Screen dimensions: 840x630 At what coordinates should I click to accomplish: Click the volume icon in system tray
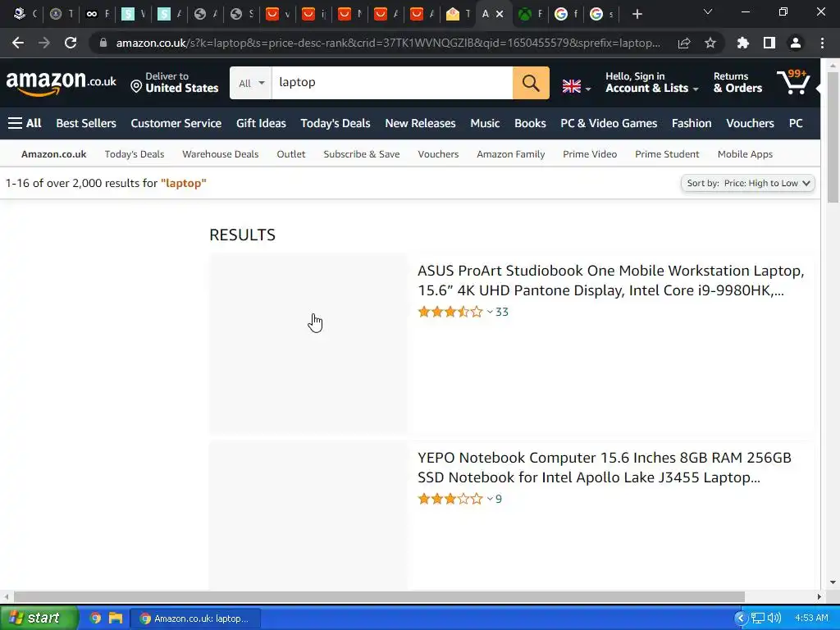pos(774,619)
